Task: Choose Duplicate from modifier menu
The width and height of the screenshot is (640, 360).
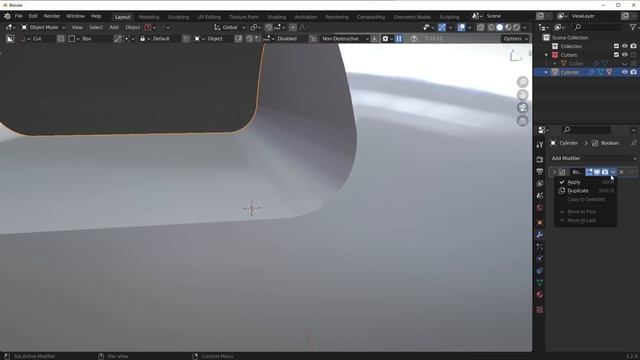Action: 586,191
